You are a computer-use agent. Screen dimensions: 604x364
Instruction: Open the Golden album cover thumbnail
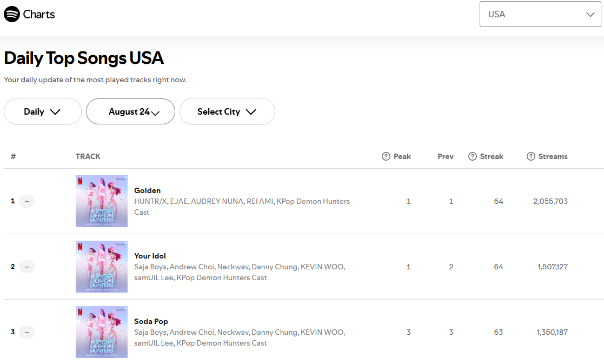[102, 201]
